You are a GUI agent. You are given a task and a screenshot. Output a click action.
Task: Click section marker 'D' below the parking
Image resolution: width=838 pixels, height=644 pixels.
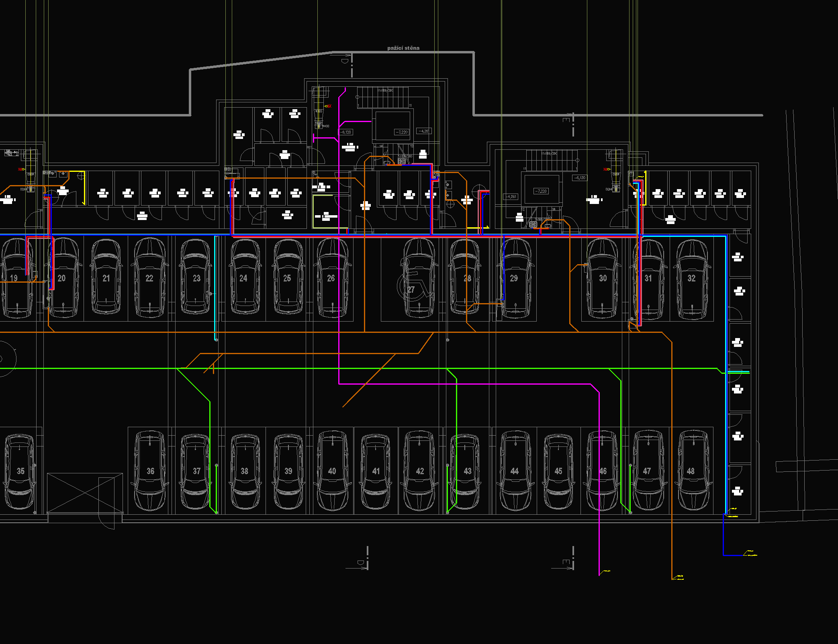click(x=361, y=562)
